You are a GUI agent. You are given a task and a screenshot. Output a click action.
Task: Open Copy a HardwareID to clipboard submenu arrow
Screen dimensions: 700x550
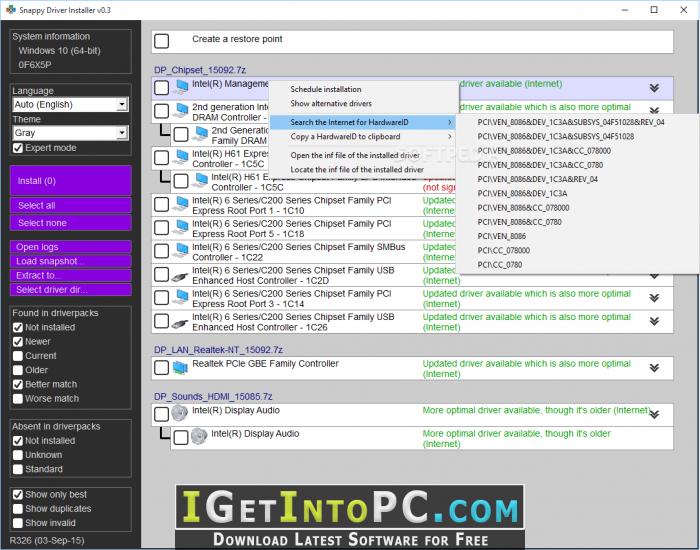click(x=450, y=137)
